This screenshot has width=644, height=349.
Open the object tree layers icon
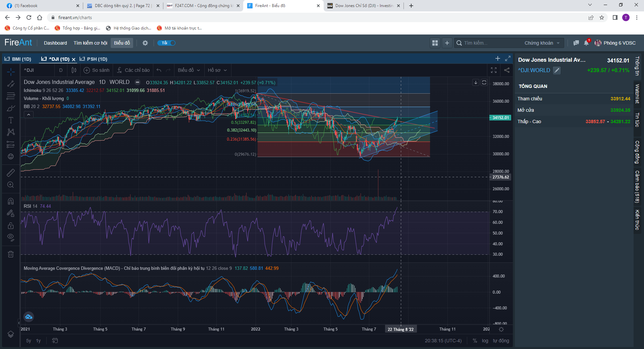11,334
